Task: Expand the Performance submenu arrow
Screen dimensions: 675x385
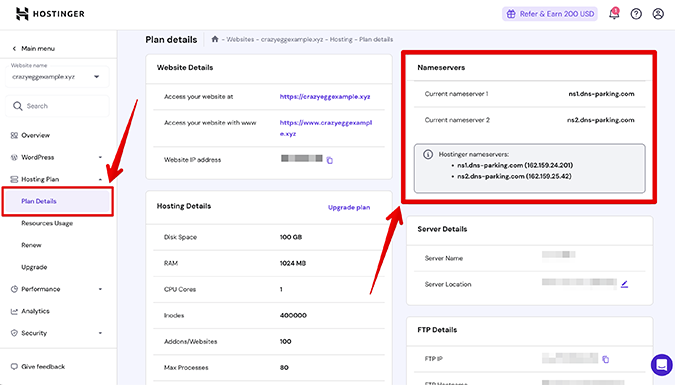Action: pos(100,289)
